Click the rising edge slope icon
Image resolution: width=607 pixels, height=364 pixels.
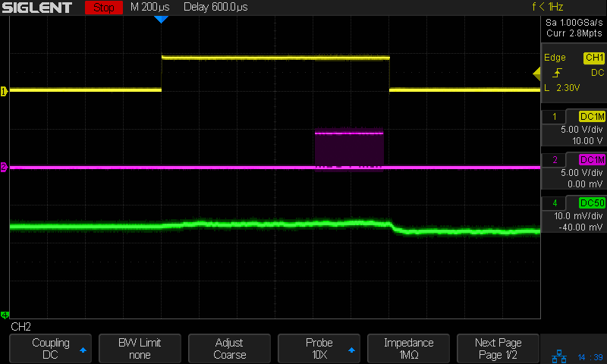tap(558, 73)
